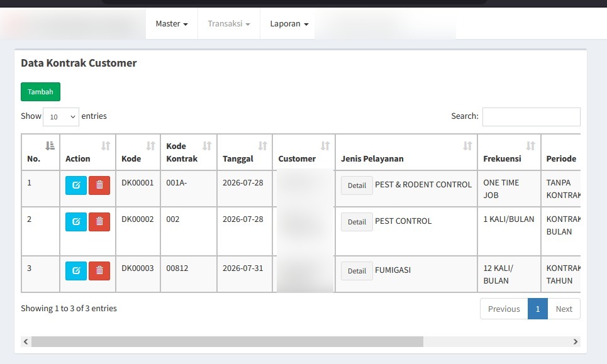This screenshot has width=607, height=364.
Task: Open the Transaksi menu
Action: click(x=229, y=24)
